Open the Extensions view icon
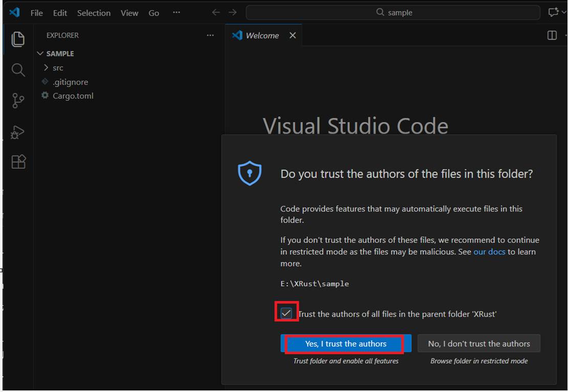Image resolution: width=568 pixels, height=392 pixels. (x=18, y=162)
